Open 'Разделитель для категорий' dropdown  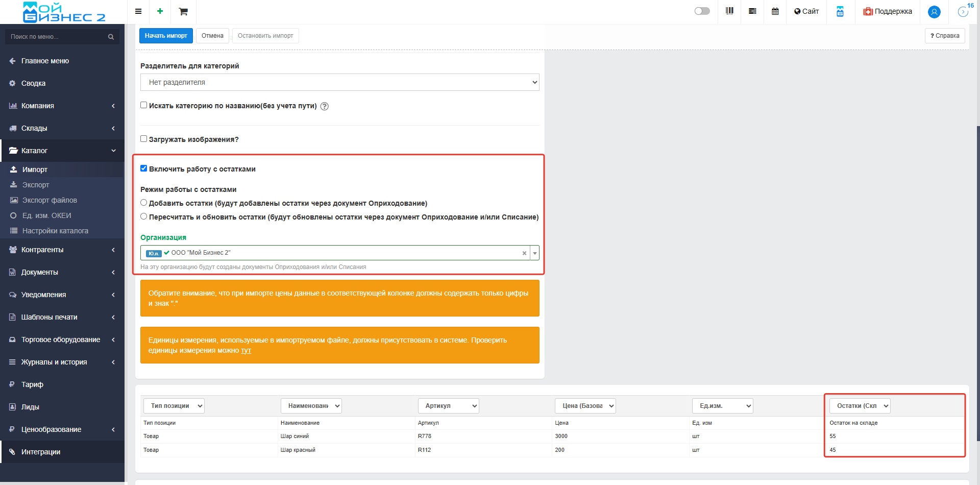[339, 82]
